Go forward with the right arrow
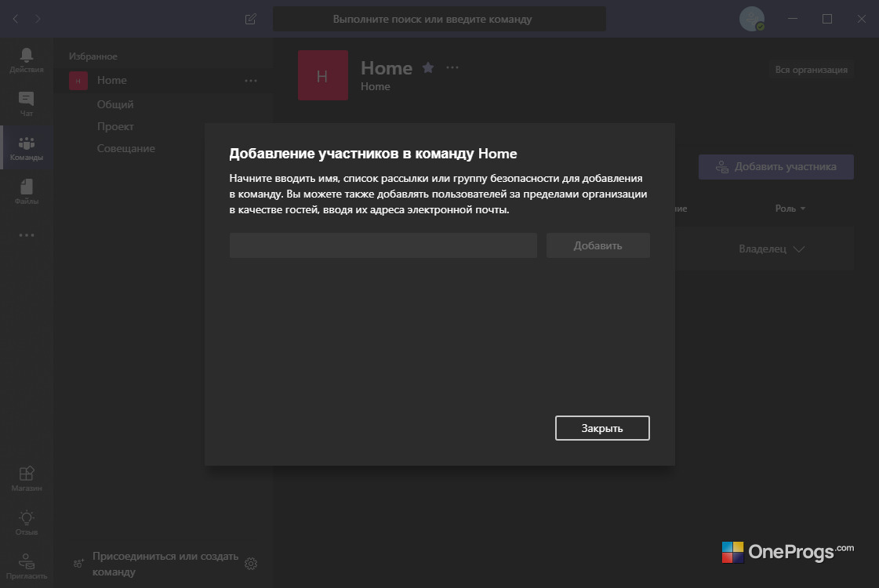Viewport: 879px width, 588px height. pos(38,19)
